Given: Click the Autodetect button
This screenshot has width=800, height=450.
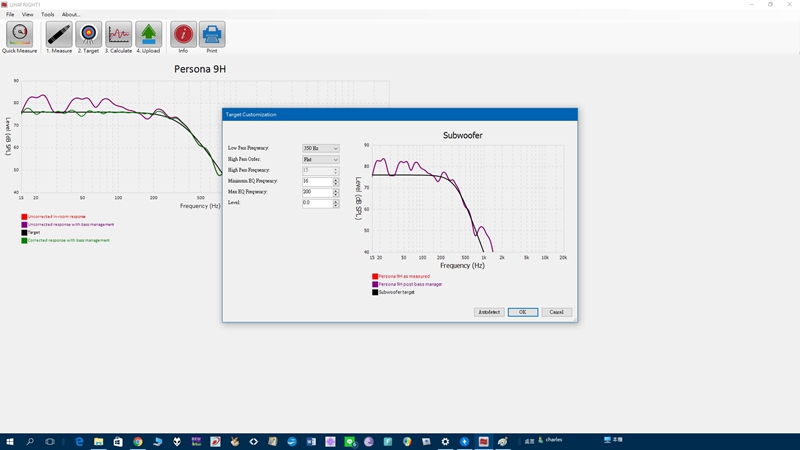Looking at the screenshot, I should [x=489, y=312].
